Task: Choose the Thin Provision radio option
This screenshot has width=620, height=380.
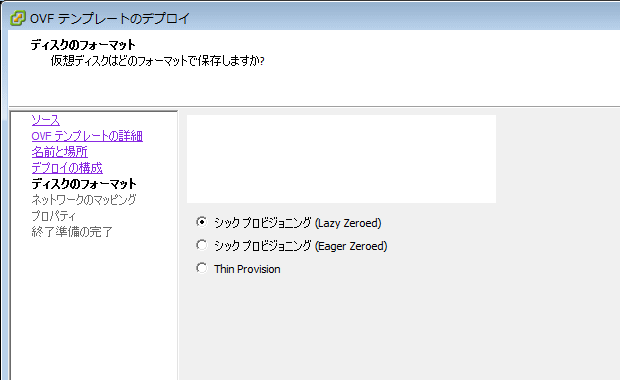Action: coord(202,268)
